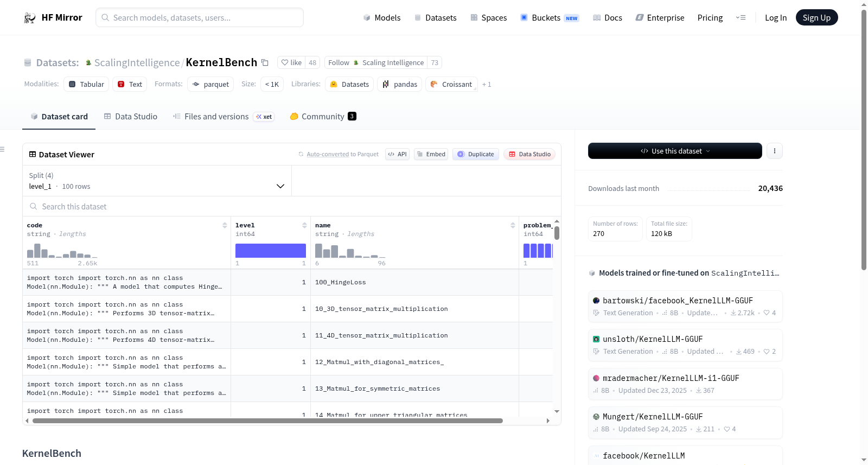The image size is (868, 465).
Task: Follow Scaling Intelligence organization
Action: point(376,62)
